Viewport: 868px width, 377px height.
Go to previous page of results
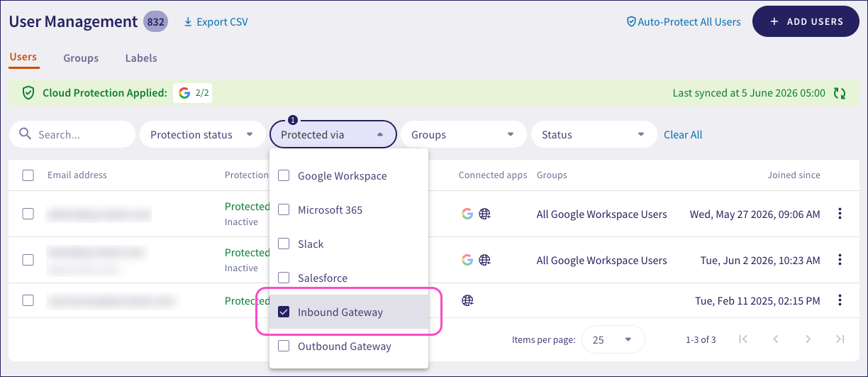(x=776, y=339)
